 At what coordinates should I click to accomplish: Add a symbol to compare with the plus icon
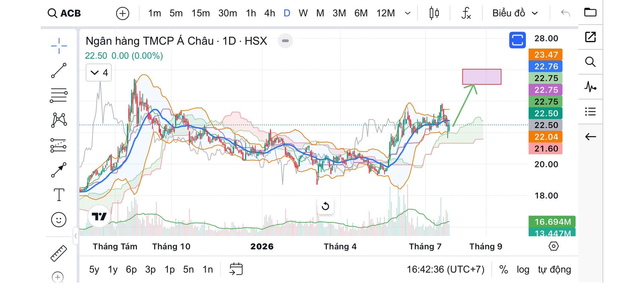coord(122,13)
